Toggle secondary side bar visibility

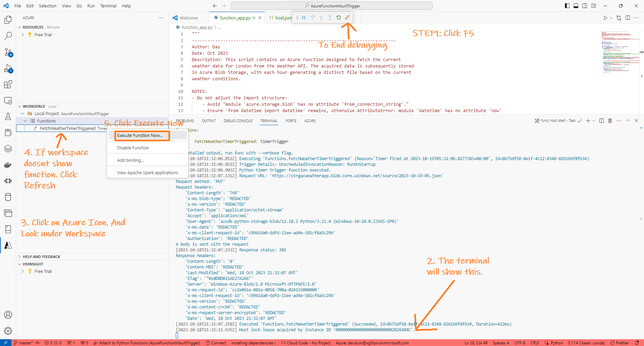[585, 6]
